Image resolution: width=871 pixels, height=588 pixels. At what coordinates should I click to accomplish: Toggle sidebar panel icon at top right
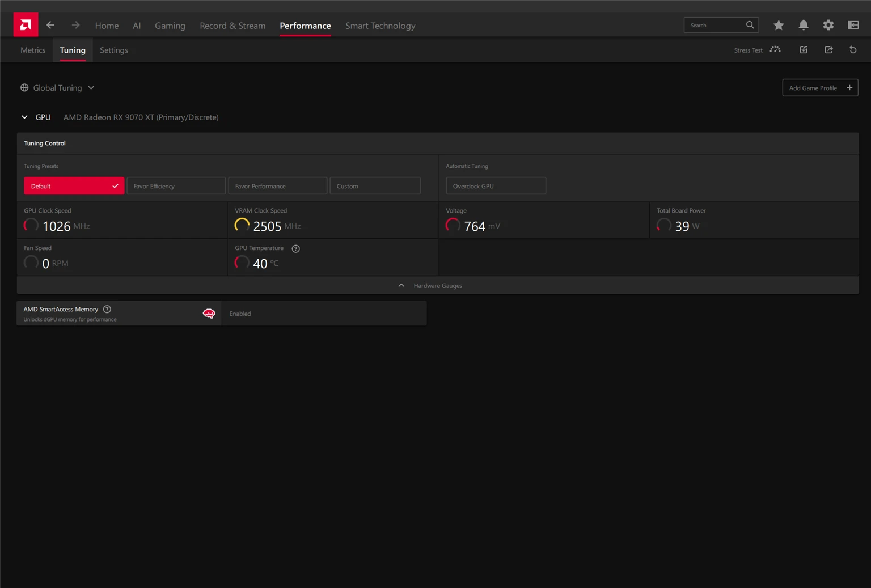(853, 25)
